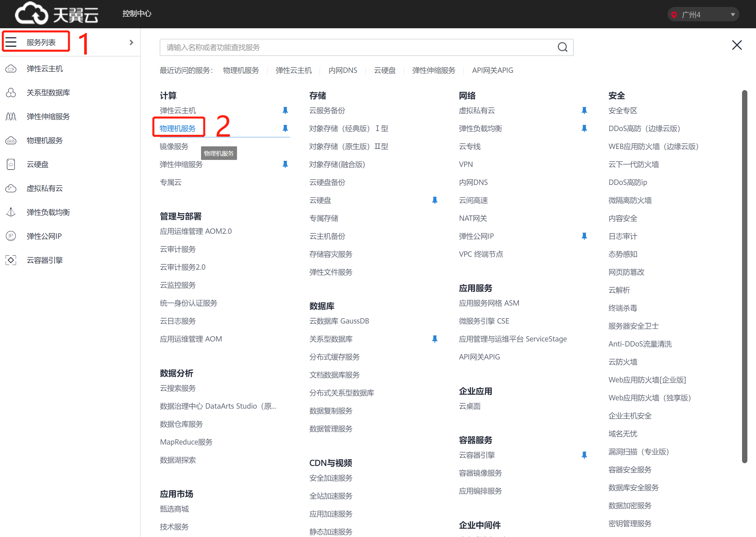Click the 弹性负载均衡 sidebar icon
756x537 pixels.
click(11, 212)
